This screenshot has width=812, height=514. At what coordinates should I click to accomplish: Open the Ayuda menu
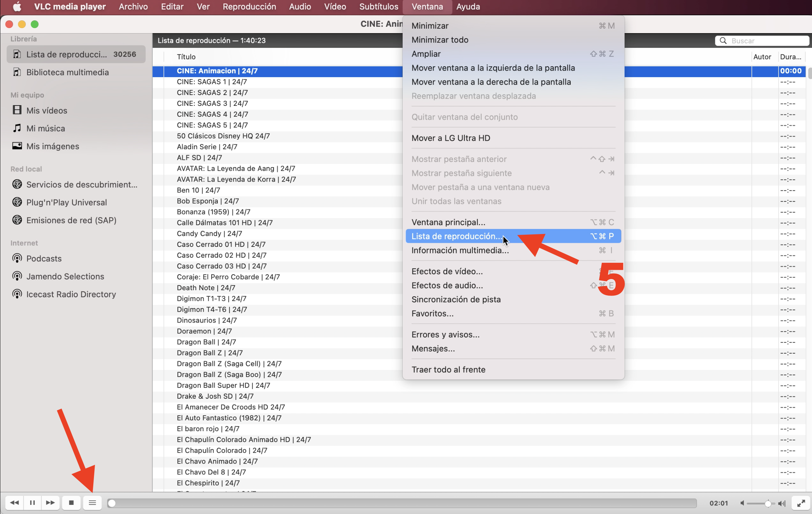click(x=468, y=7)
